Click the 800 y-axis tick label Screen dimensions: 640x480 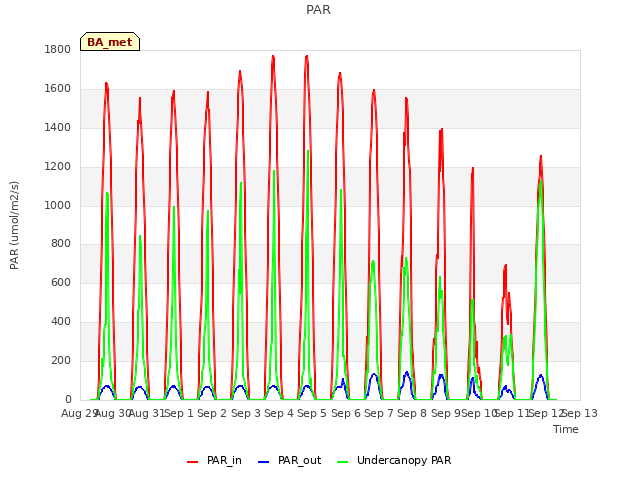point(61,244)
